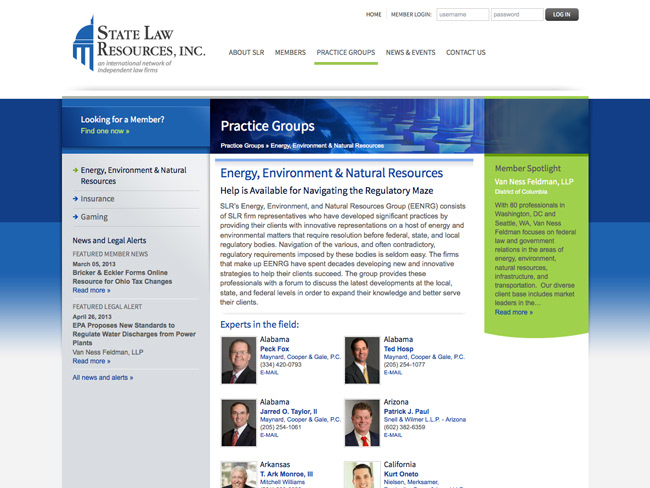Open Peck Fox's profile name link
The width and height of the screenshot is (650, 488).
[x=274, y=349]
